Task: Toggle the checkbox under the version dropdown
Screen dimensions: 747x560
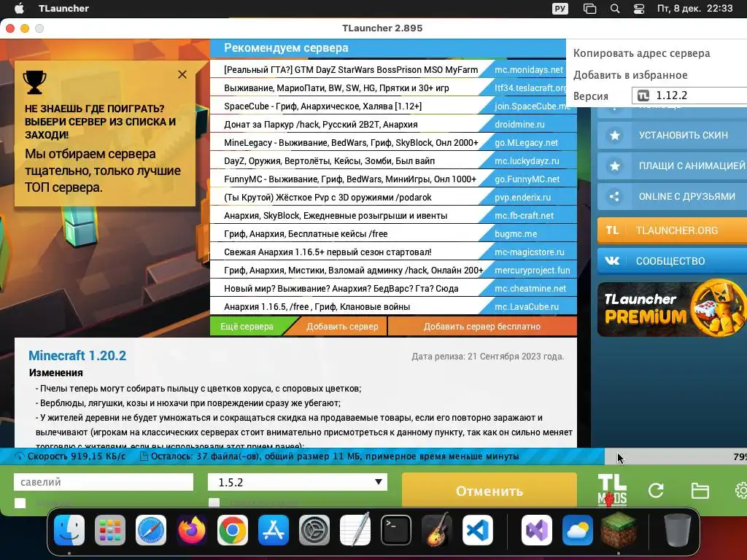Action: pos(214,503)
